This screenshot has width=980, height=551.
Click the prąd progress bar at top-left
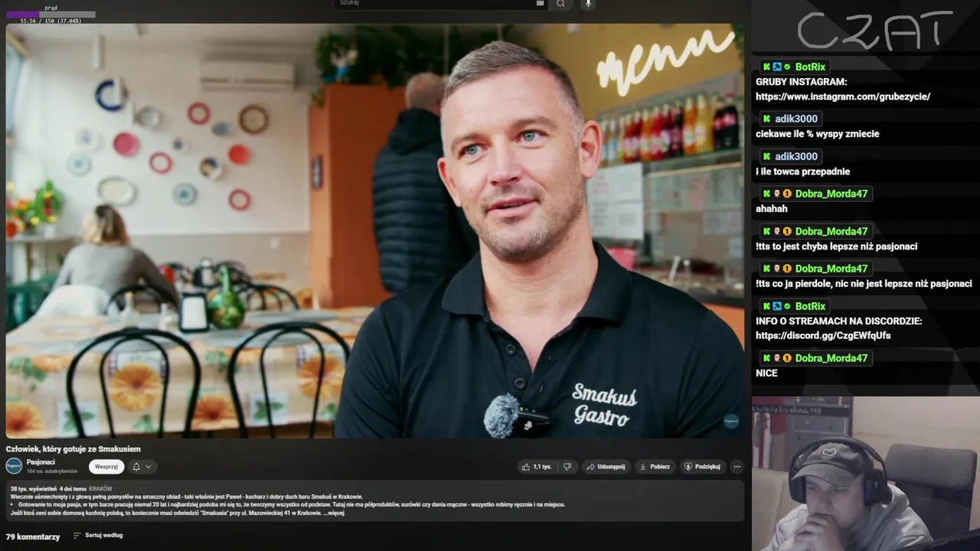pyautogui.click(x=51, y=15)
